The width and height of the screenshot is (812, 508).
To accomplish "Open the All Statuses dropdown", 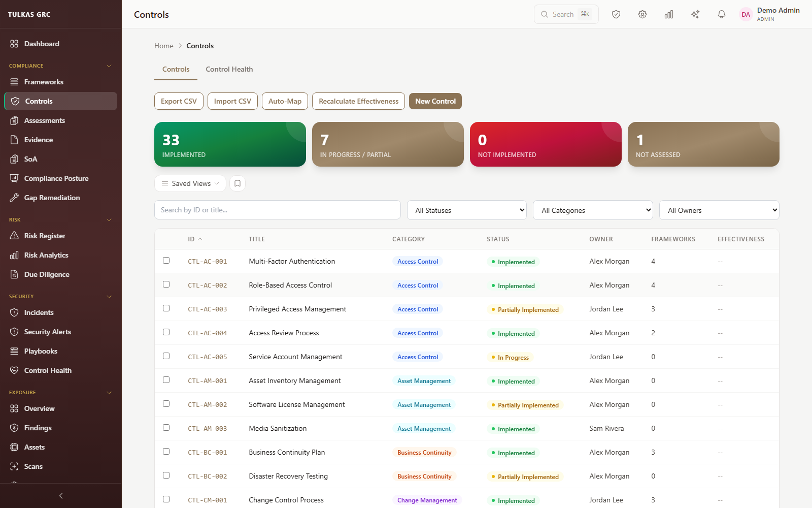I will coord(467,210).
